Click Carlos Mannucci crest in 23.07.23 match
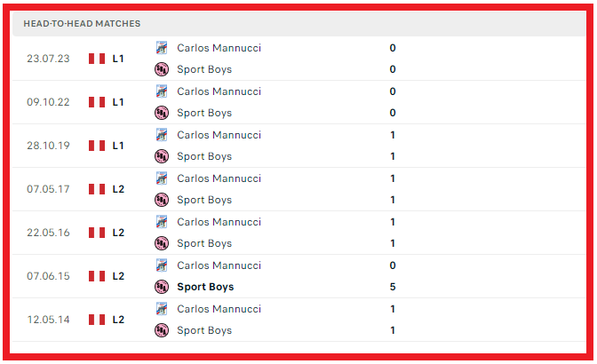Screen dimensions: 597x364 point(162,48)
